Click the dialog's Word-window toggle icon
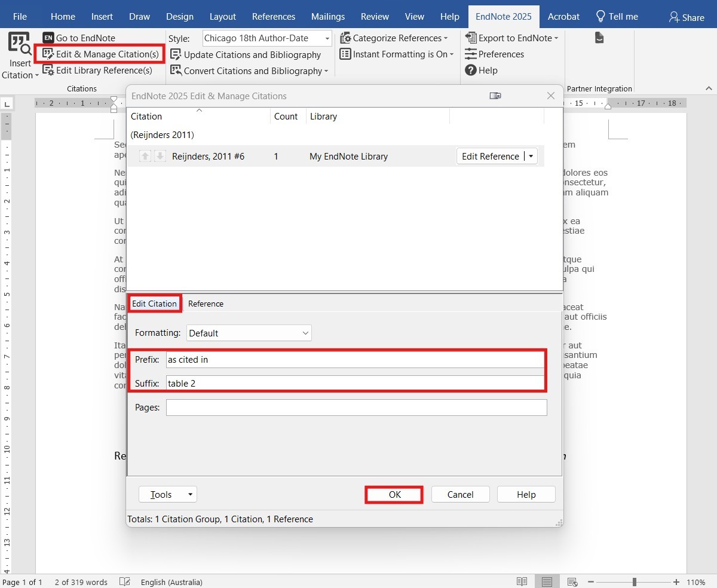The height and width of the screenshot is (588, 717). (495, 96)
